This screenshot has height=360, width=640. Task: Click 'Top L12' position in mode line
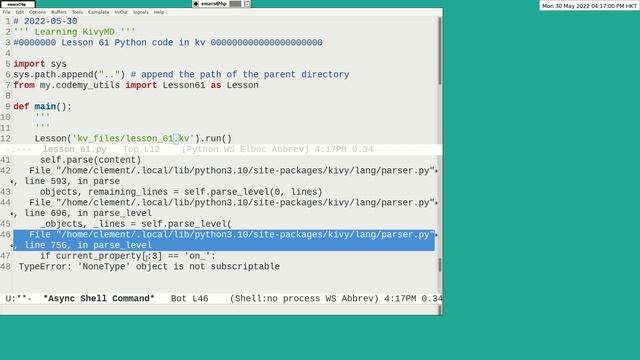(x=141, y=149)
